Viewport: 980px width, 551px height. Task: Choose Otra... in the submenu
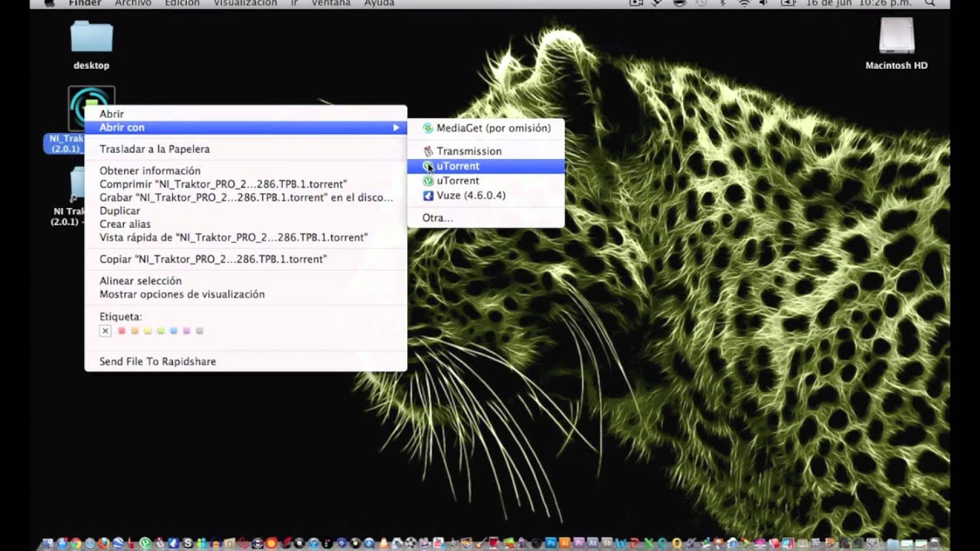point(486,218)
